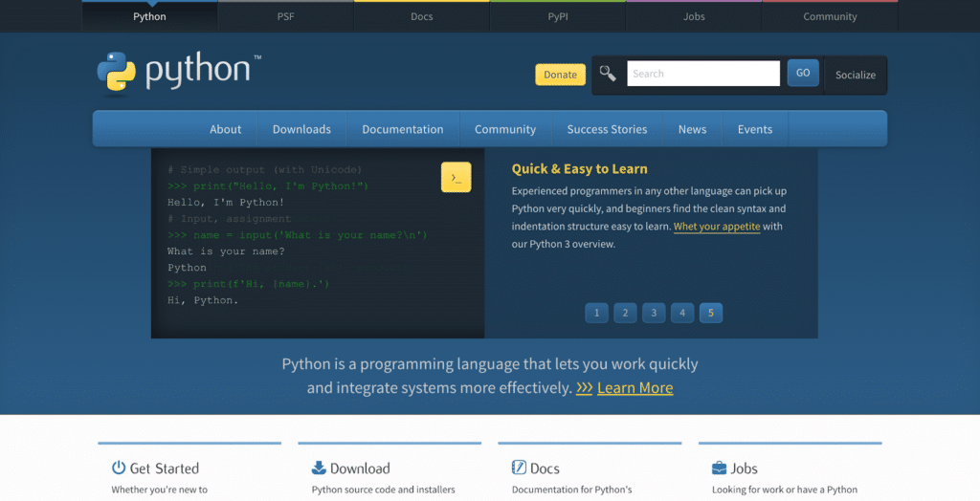The width and height of the screenshot is (980, 501).
Task: Show slide 4 of the code carousel
Action: 681,313
